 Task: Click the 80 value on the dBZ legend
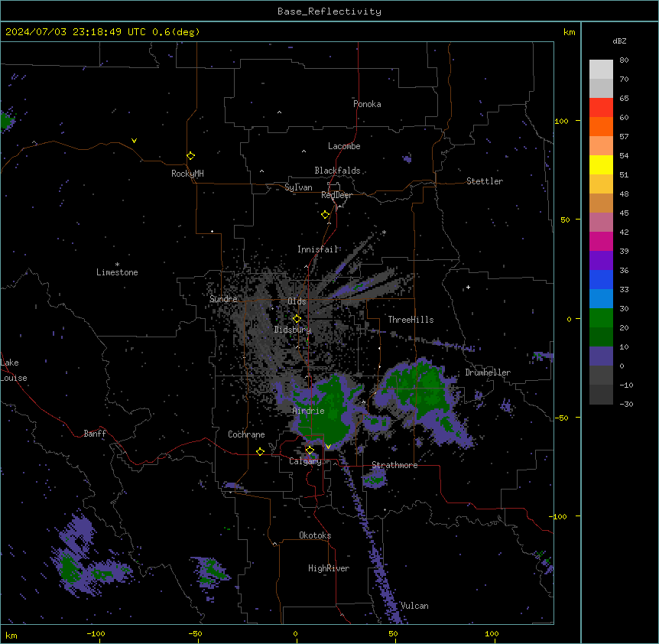point(624,60)
